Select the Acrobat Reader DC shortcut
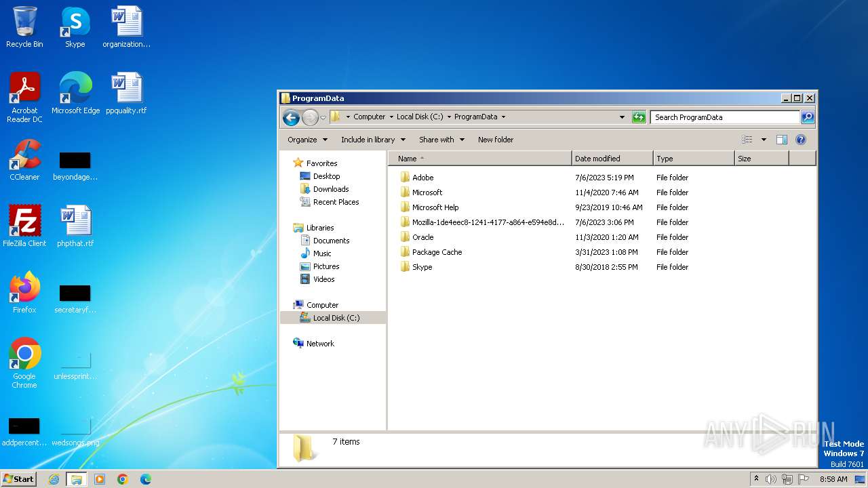868x488 pixels. coord(24,98)
